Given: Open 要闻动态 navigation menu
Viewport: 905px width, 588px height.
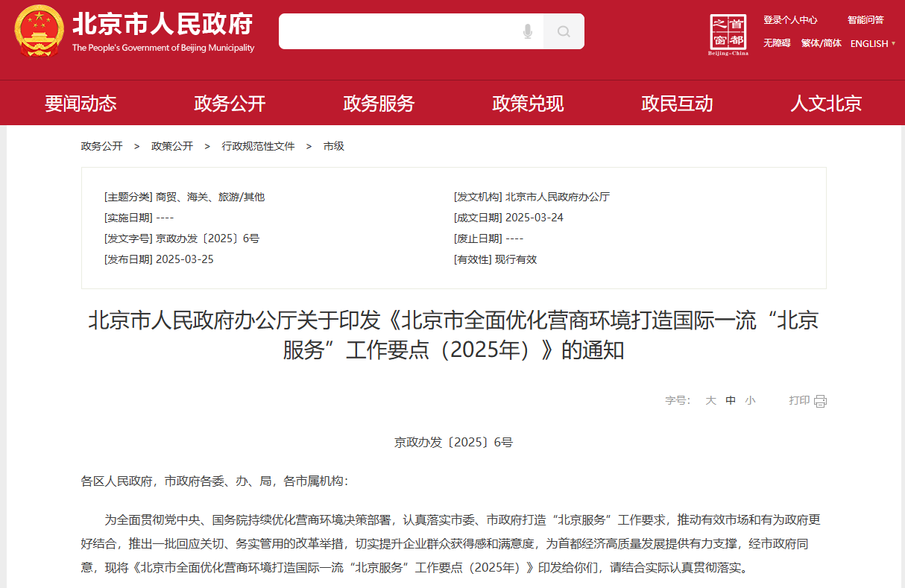Looking at the screenshot, I should [81, 104].
